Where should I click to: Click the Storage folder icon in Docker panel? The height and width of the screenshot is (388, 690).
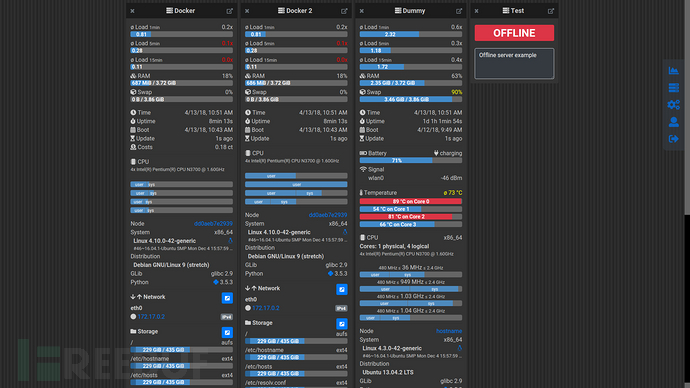(x=133, y=331)
